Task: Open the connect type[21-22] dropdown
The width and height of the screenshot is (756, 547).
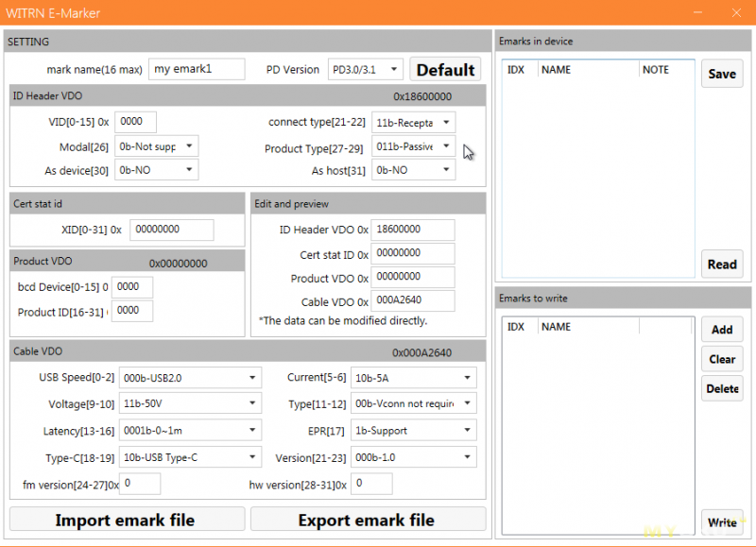Action: point(413,123)
